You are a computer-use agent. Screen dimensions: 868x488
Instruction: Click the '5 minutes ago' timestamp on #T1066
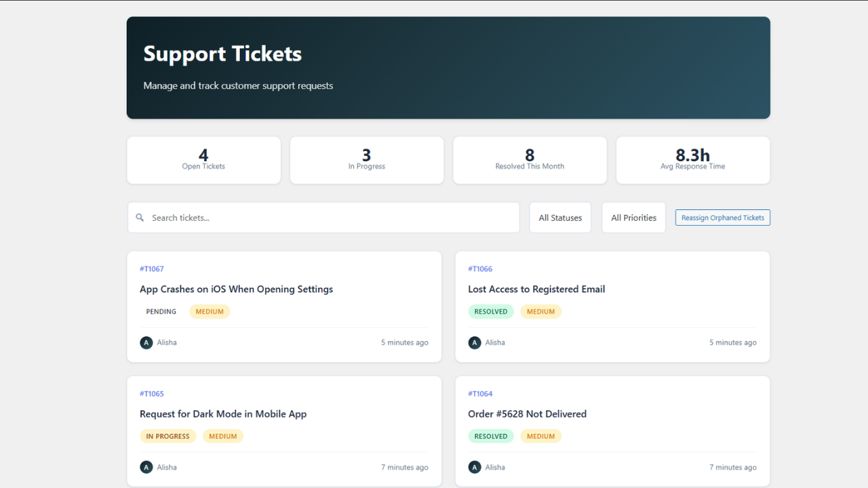click(x=733, y=342)
